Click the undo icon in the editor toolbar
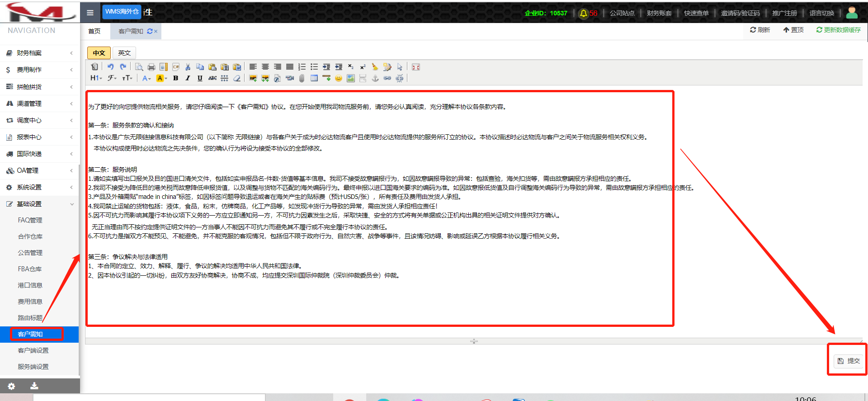 [110, 67]
